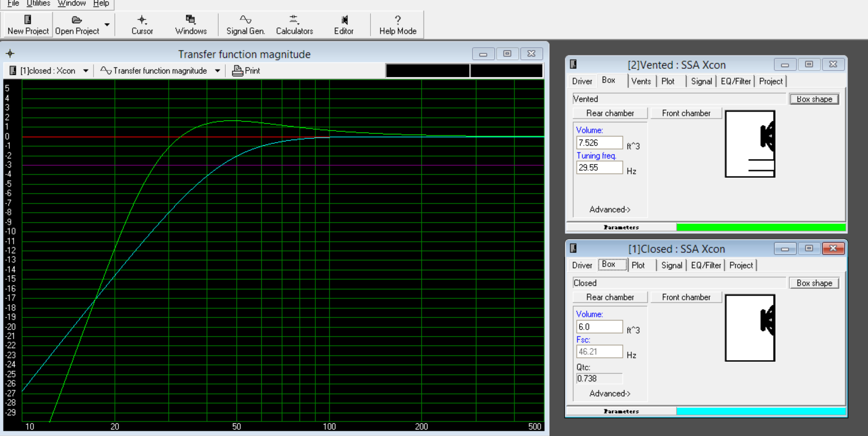Select Rear chamber in Vented window
This screenshot has width=868, height=436.
pyautogui.click(x=610, y=113)
